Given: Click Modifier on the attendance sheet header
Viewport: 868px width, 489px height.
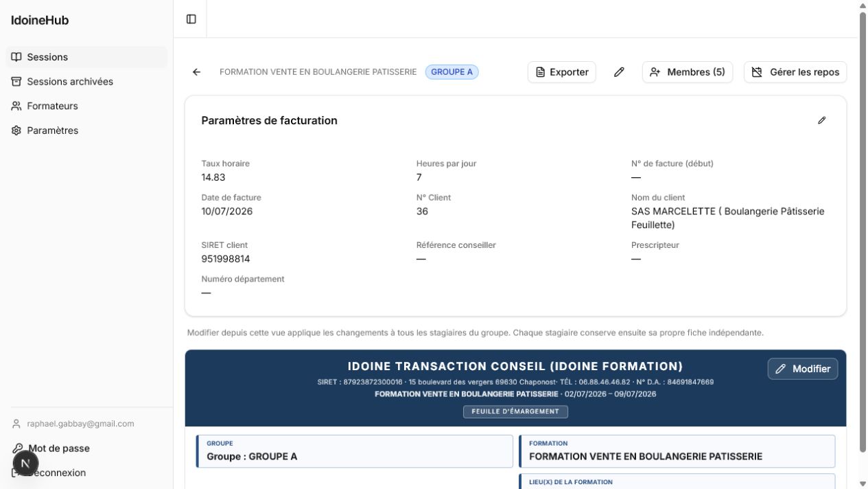Looking at the screenshot, I should pyautogui.click(x=803, y=369).
